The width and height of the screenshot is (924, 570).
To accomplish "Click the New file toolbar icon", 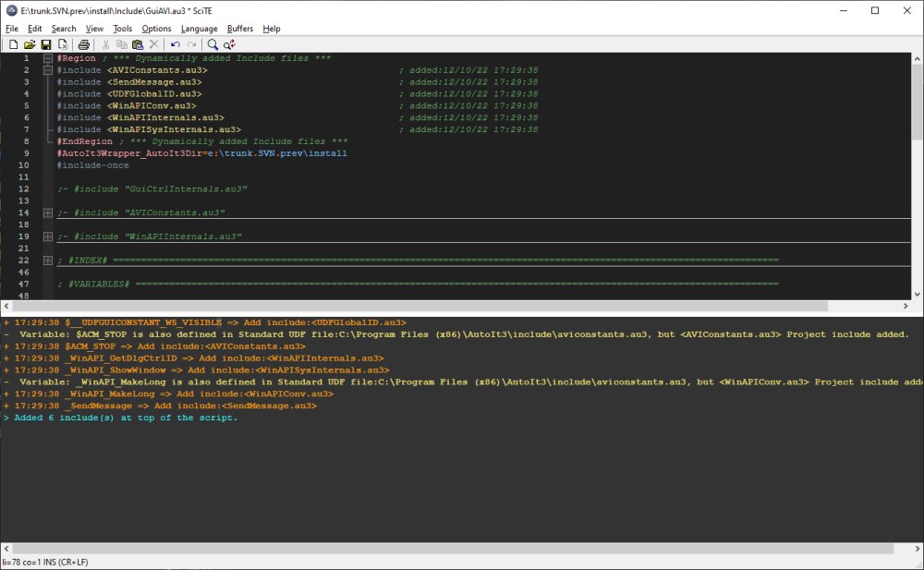I will click(13, 44).
